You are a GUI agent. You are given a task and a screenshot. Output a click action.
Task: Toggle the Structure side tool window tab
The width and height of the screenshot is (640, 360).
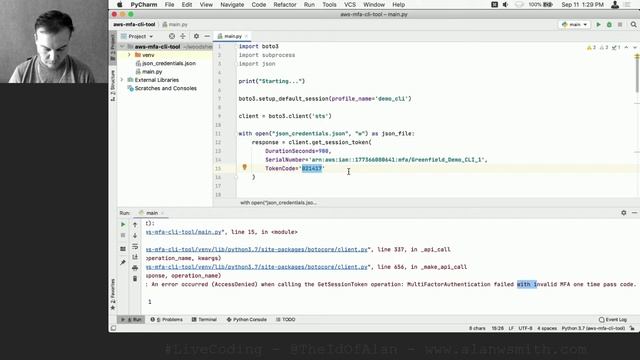pos(113,85)
